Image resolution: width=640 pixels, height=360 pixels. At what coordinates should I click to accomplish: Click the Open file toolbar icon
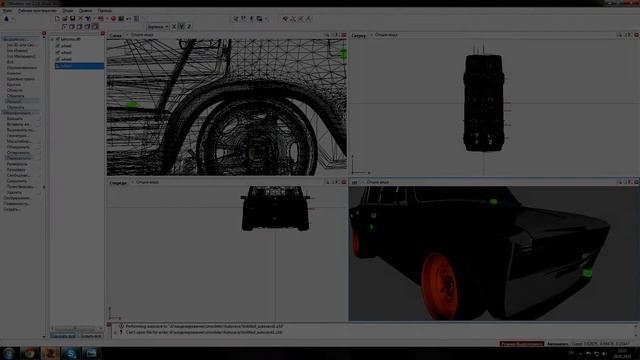pyautogui.click(x=65, y=19)
